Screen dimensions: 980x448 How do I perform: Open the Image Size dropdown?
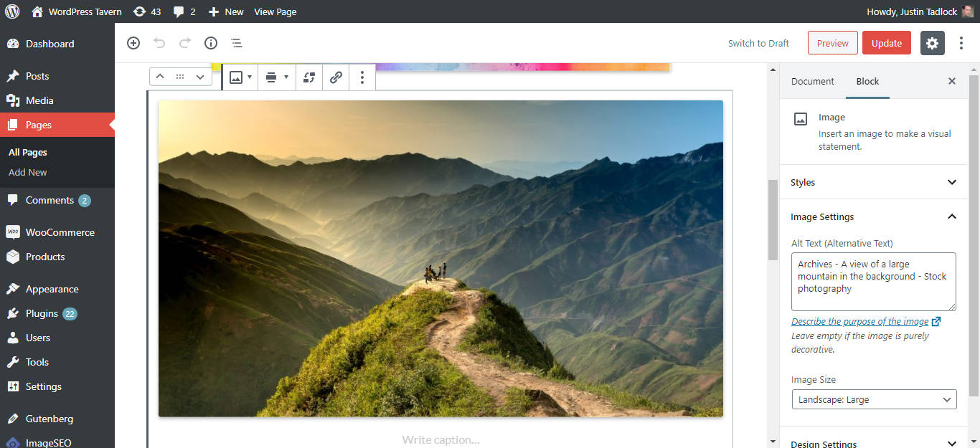874,399
